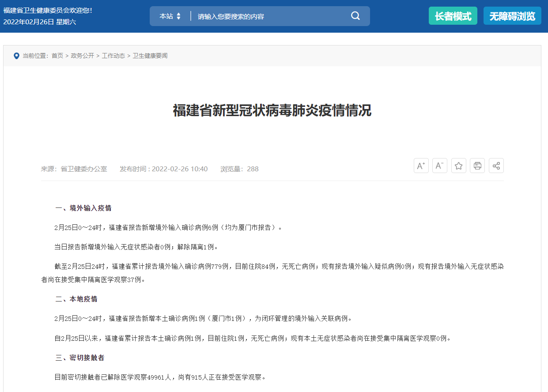Click line about 49961人 contacts released
The image size is (548, 392).
click(160, 377)
